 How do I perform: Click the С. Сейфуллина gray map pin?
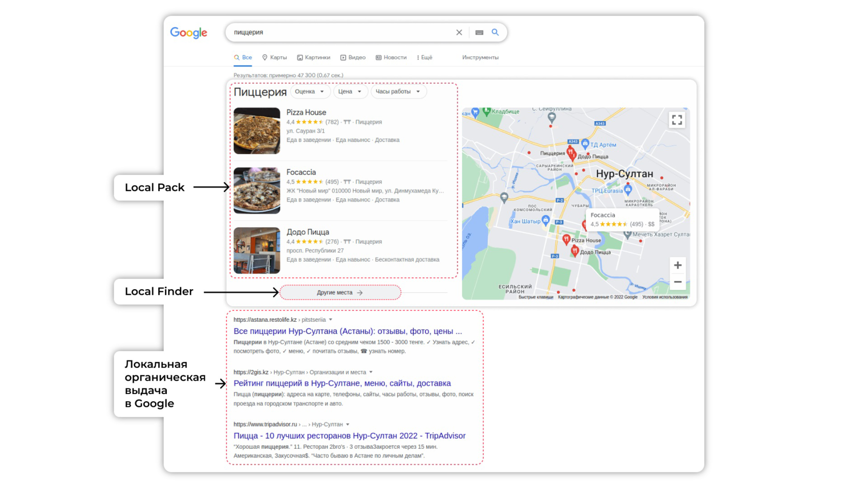click(552, 117)
